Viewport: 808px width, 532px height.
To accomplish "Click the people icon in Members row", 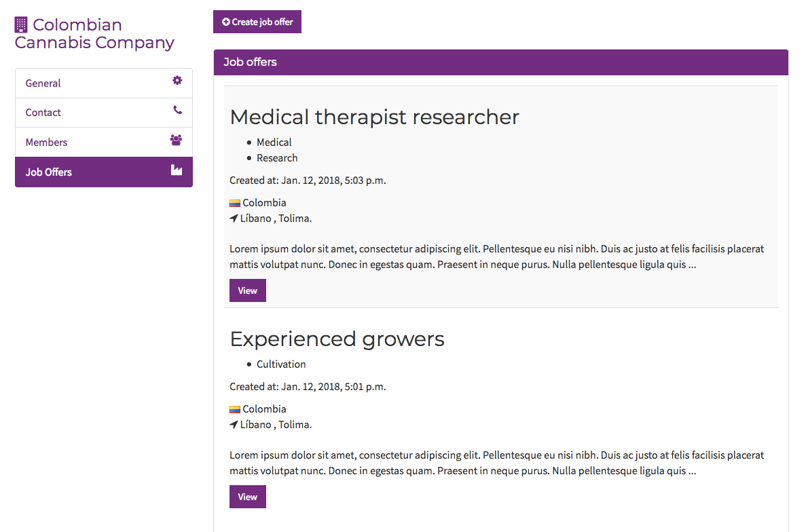I will tap(177, 140).
